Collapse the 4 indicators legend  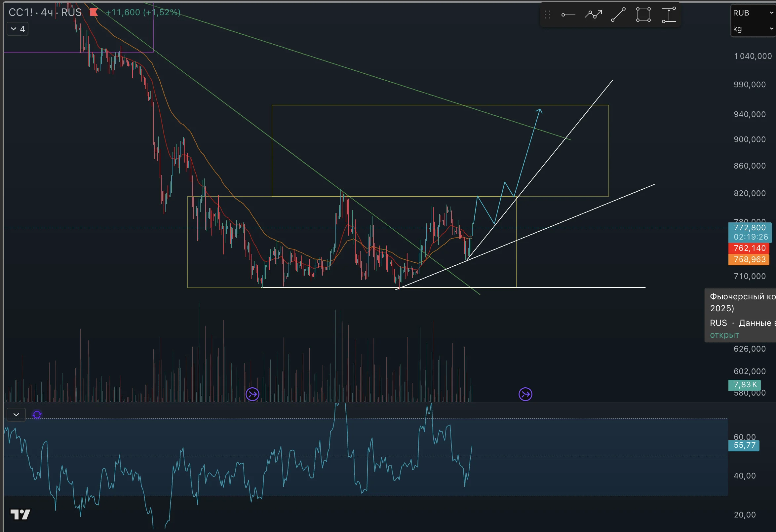[18, 29]
